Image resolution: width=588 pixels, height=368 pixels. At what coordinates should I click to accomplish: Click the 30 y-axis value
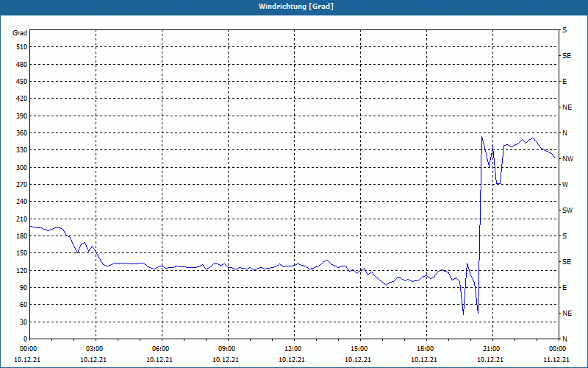coord(24,322)
